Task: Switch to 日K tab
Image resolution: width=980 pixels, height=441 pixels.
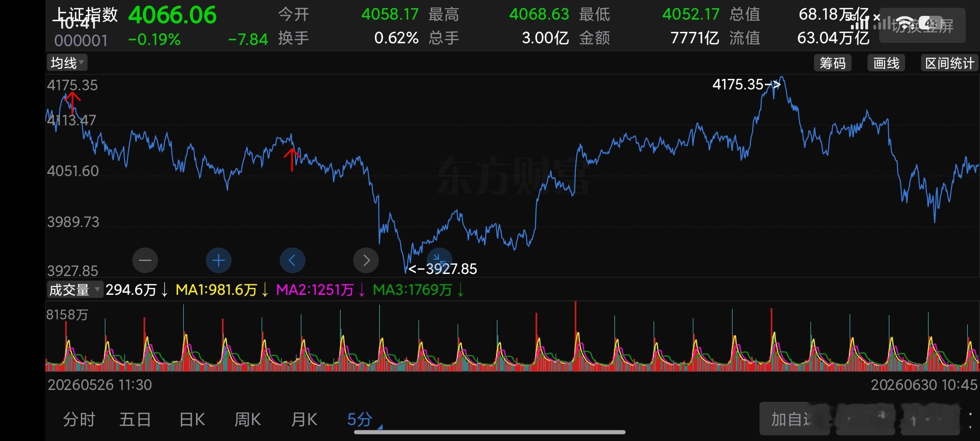Action: [192, 419]
